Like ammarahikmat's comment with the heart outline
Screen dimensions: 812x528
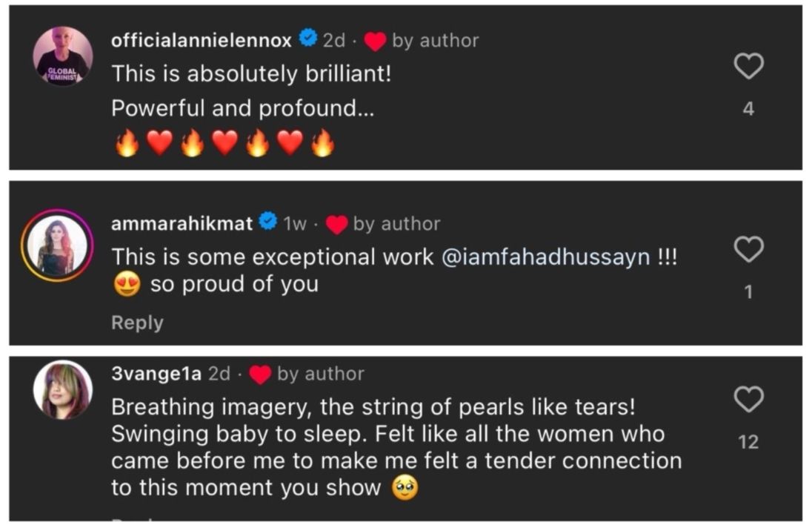pos(748,250)
